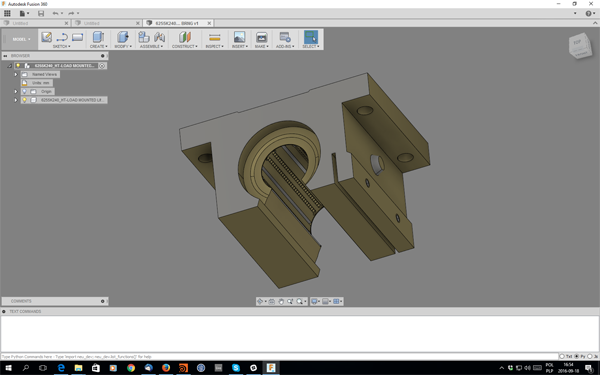
Task: Click the Create Sketch icon
Action: (47, 37)
